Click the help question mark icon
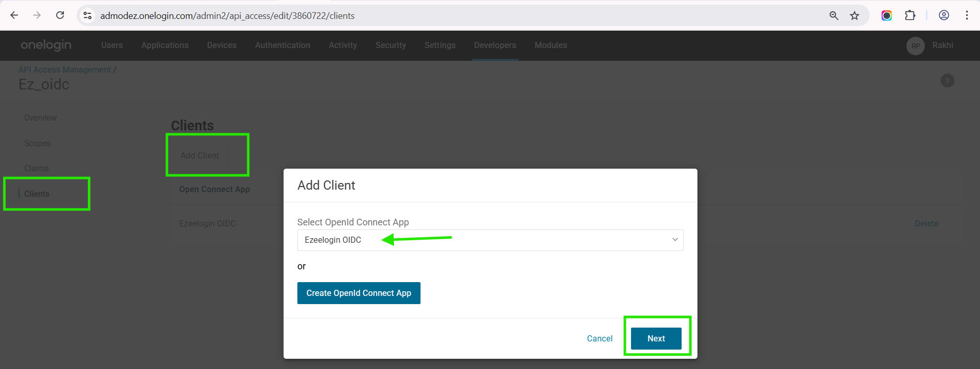The width and height of the screenshot is (980, 369). click(x=947, y=81)
